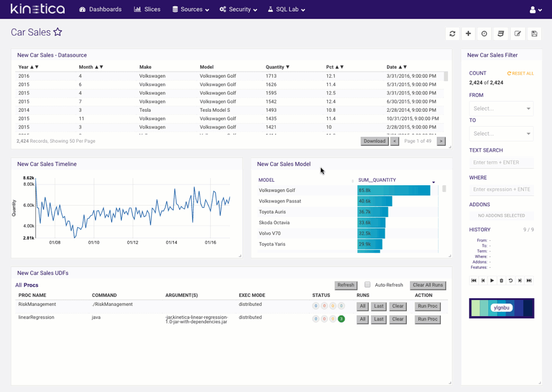This screenshot has width=552, height=392.
Task: Go to the Slices menu item
Action: (148, 10)
